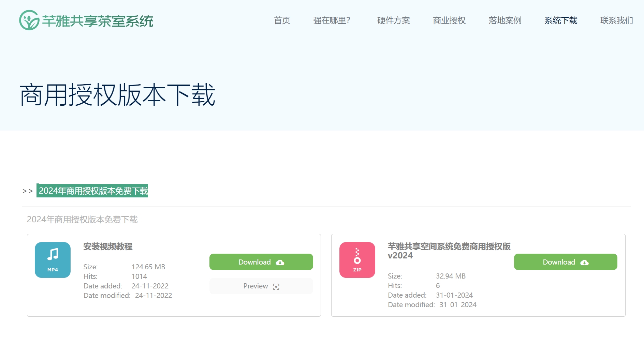Click the highlighted 2024年商用授权版本免费下载 category link
The height and width of the screenshot is (344, 644).
(x=93, y=191)
